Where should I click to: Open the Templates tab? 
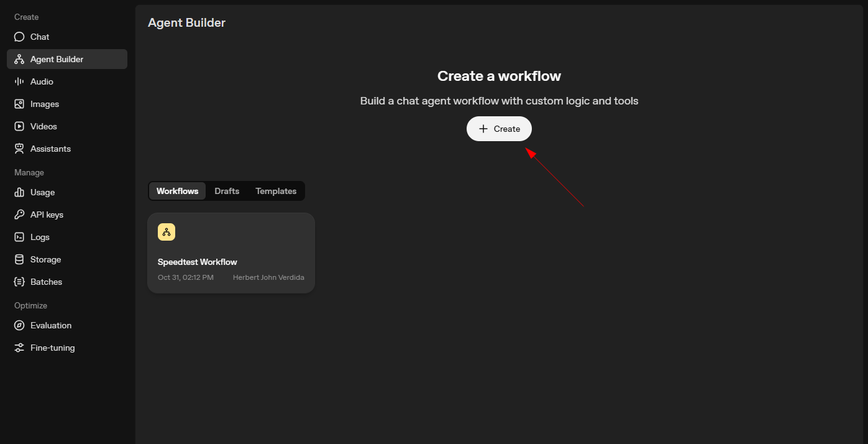click(275, 191)
